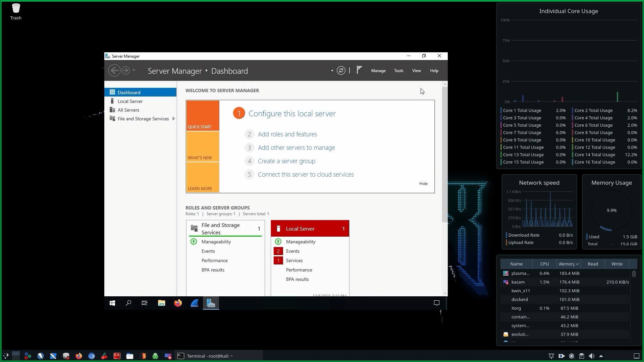Open Task View in the Windows taskbar
The image size is (644, 362).
pyautogui.click(x=145, y=303)
